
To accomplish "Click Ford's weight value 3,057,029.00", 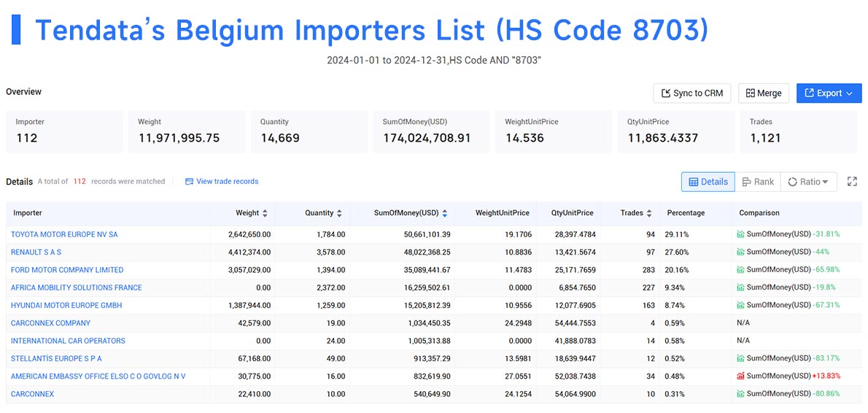I will pyautogui.click(x=249, y=269).
